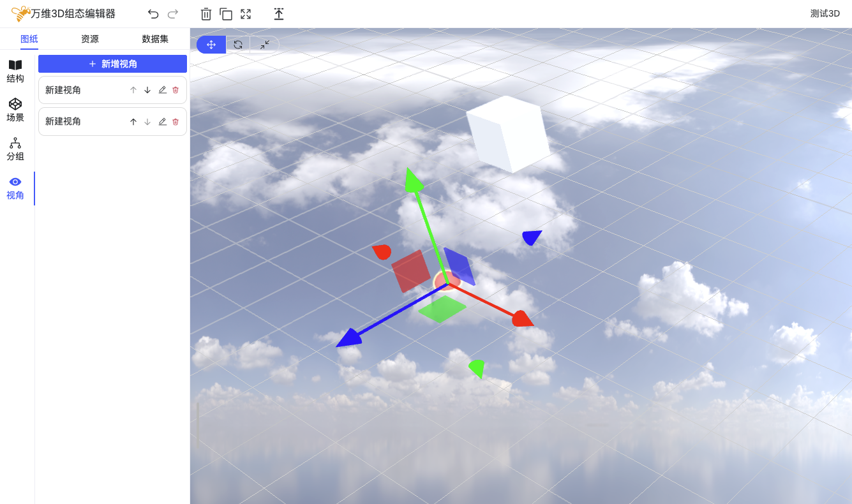Click the fullscreen expand icon in the toolbar
The height and width of the screenshot is (504, 852).
(246, 14)
